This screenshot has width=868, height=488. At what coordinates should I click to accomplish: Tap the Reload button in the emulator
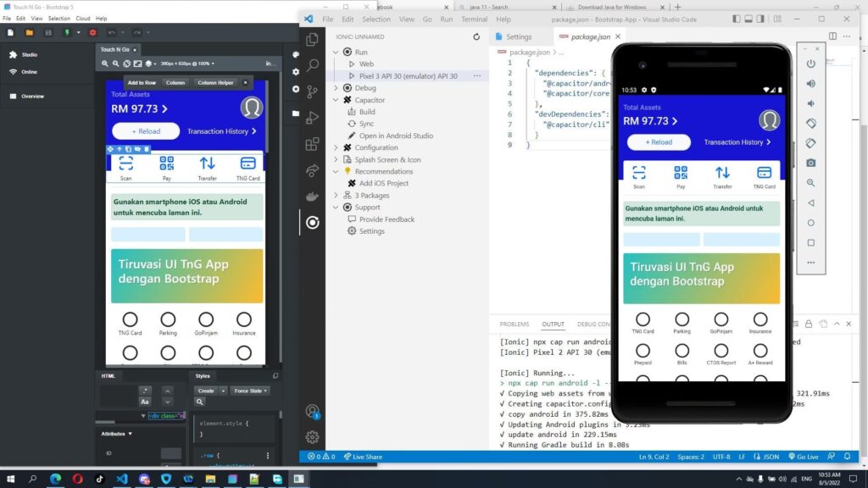click(659, 142)
